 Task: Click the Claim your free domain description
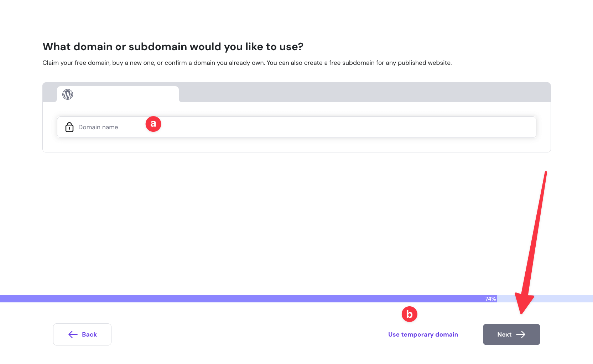coord(247,63)
